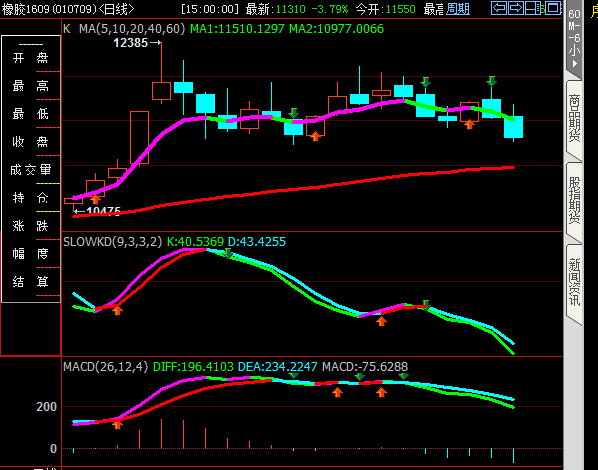Image resolution: width=598 pixels, height=470 pixels.
Task: Click the D:43.4255 value
Action: pos(257,241)
